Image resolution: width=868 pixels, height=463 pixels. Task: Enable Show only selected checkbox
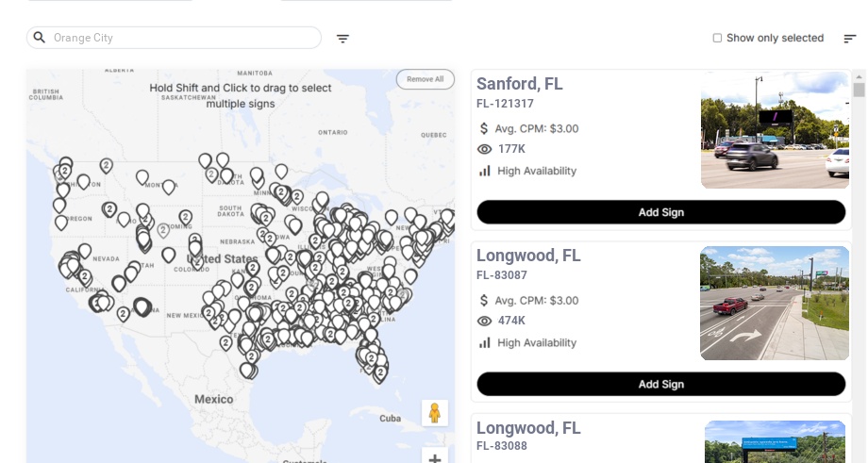[717, 39]
